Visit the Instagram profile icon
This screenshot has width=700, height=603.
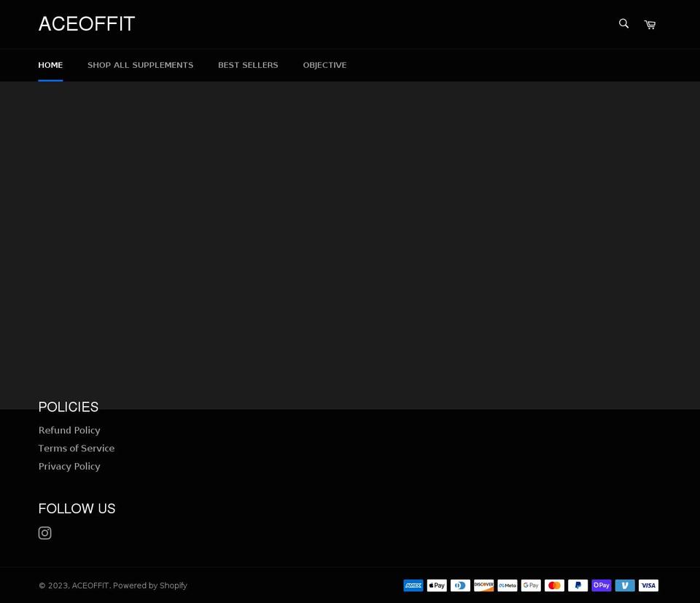[x=44, y=533]
